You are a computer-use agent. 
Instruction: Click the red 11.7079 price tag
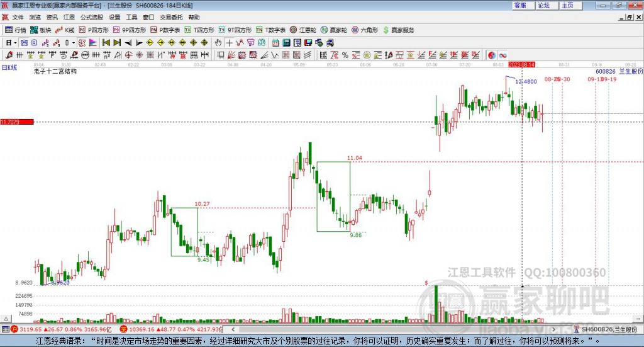(x=17, y=122)
